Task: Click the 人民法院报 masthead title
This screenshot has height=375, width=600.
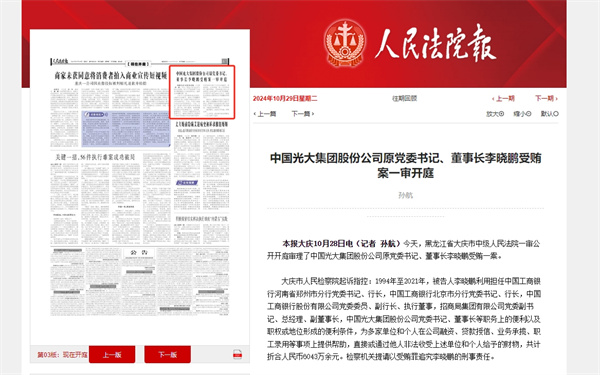Action: click(435, 43)
